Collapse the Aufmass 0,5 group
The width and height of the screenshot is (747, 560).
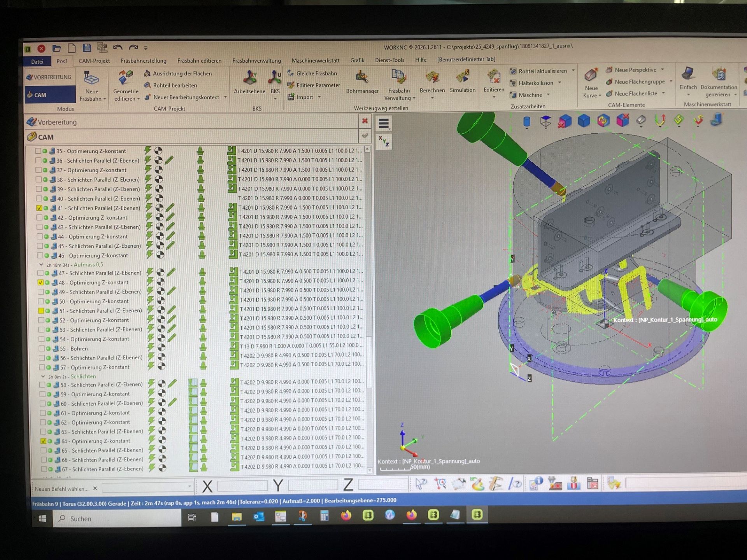click(x=41, y=265)
